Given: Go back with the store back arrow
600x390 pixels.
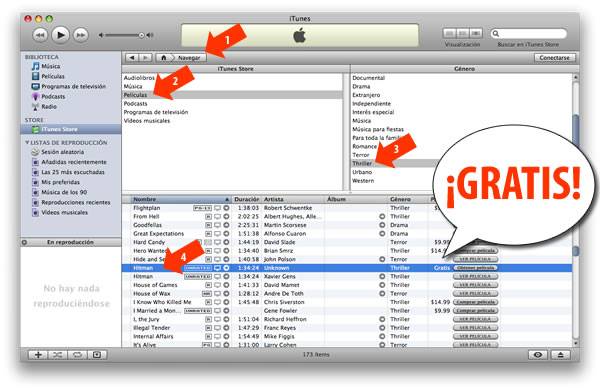Looking at the screenshot, I should click(x=132, y=57).
